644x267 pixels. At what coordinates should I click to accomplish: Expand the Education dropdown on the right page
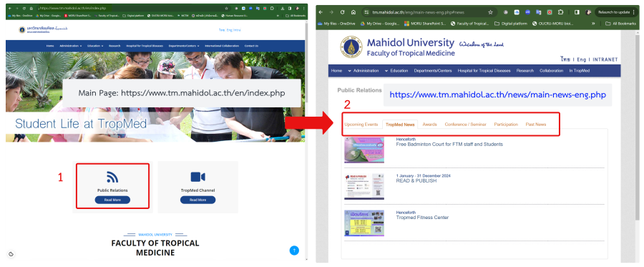[x=396, y=71]
